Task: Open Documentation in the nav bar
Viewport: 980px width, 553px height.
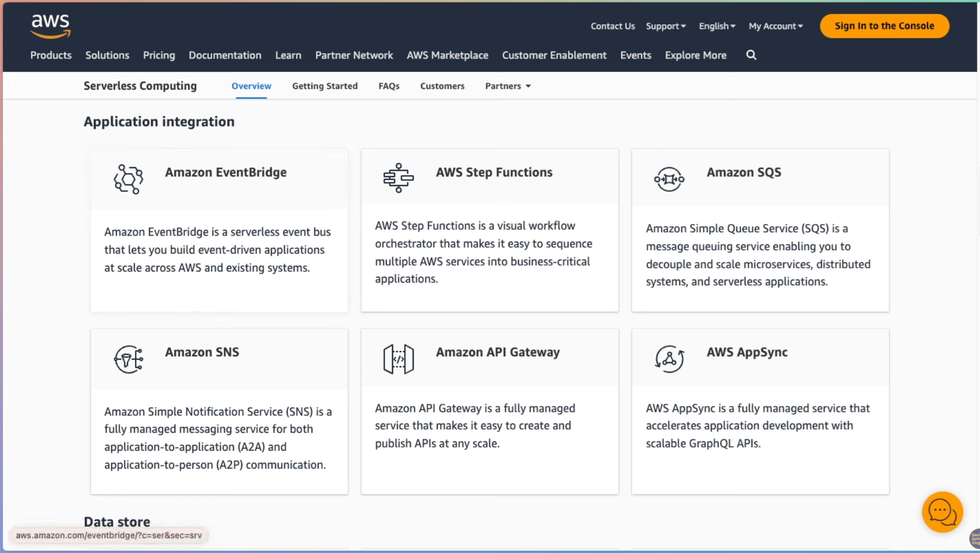Action: pyautogui.click(x=225, y=55)
